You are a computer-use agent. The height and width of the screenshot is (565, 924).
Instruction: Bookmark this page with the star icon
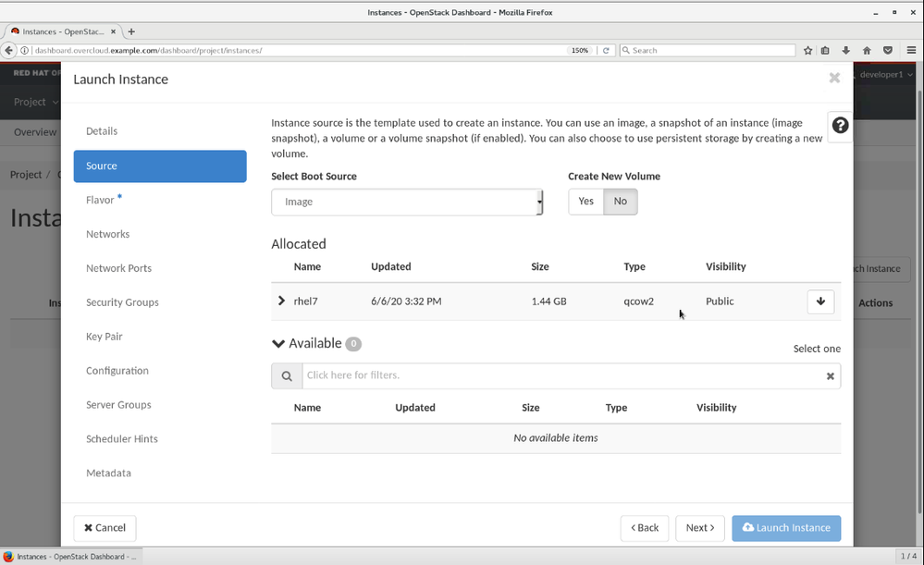point(807,50)
